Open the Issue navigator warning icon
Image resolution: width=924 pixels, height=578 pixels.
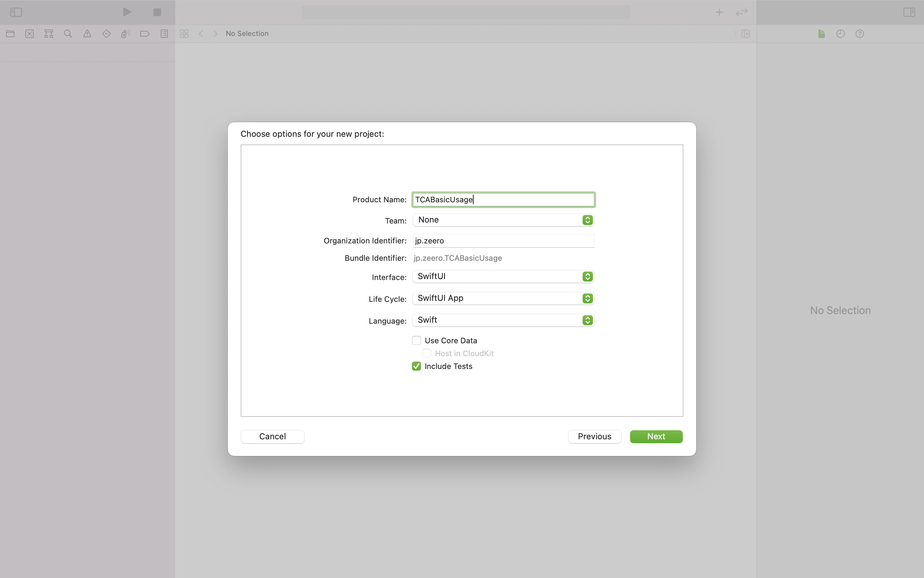87,34
